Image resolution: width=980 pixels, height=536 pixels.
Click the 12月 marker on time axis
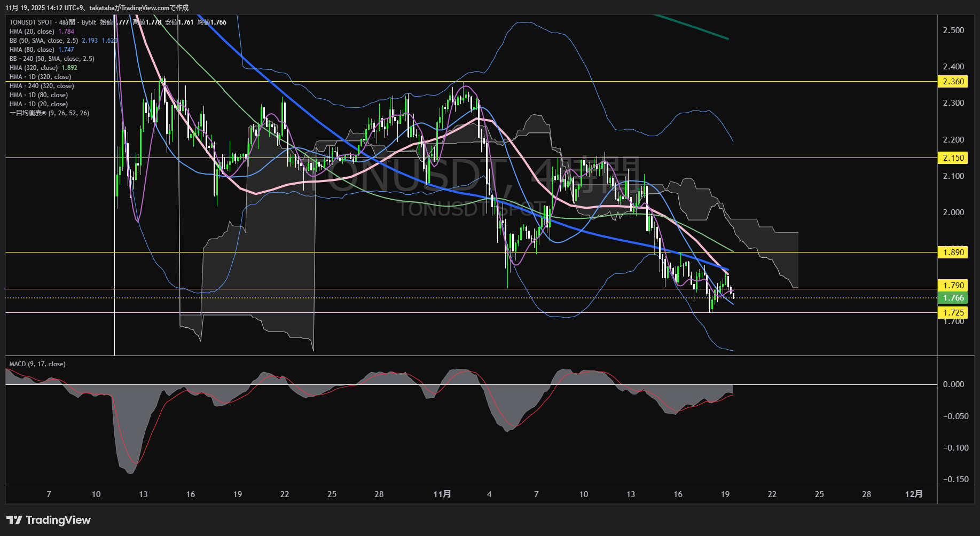(x=913, y=494)
